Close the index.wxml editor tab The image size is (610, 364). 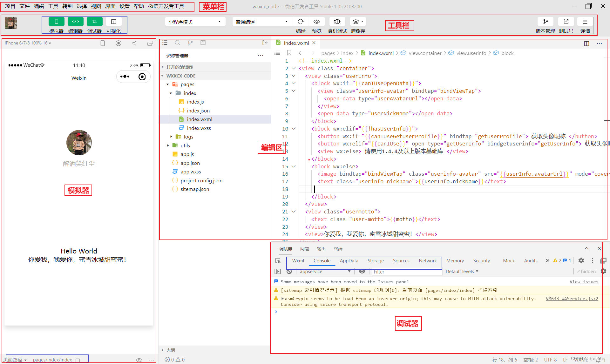[314, 43]
